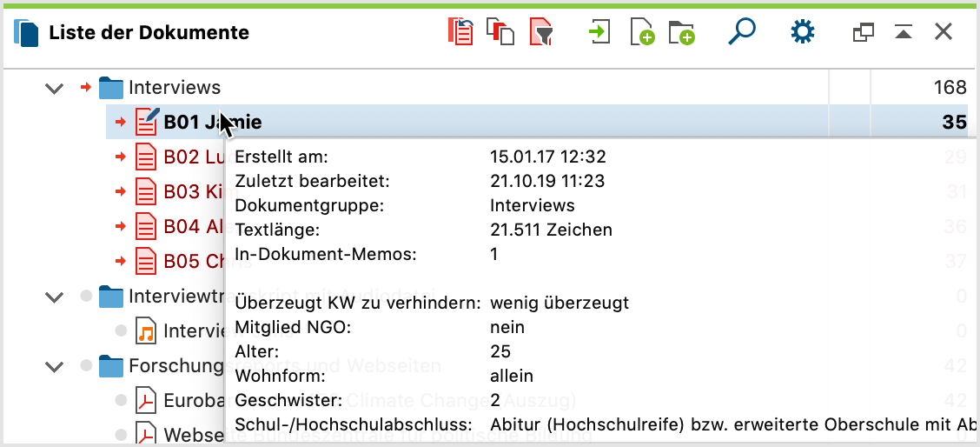Collapse the Interviews document group

55,89
